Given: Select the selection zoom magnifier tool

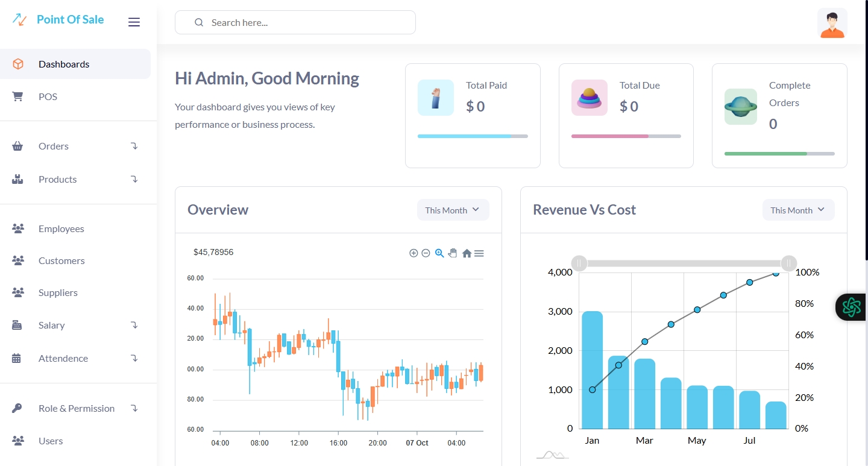Looking at the screenshot, I should click(x=439, y=253).
